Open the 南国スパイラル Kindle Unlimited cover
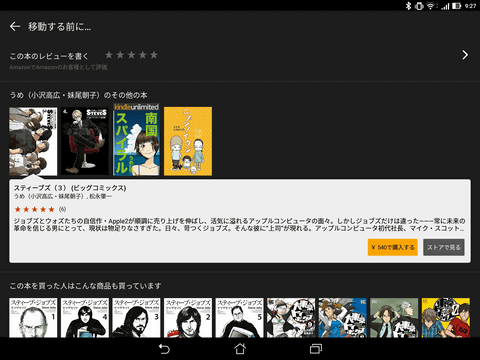The image size is (480, 360). [136, 140]
